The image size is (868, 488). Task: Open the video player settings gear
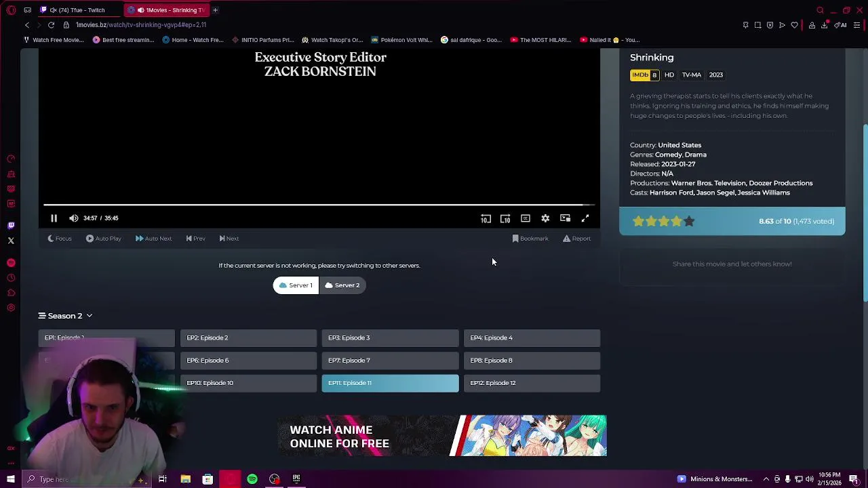(545, 218)
